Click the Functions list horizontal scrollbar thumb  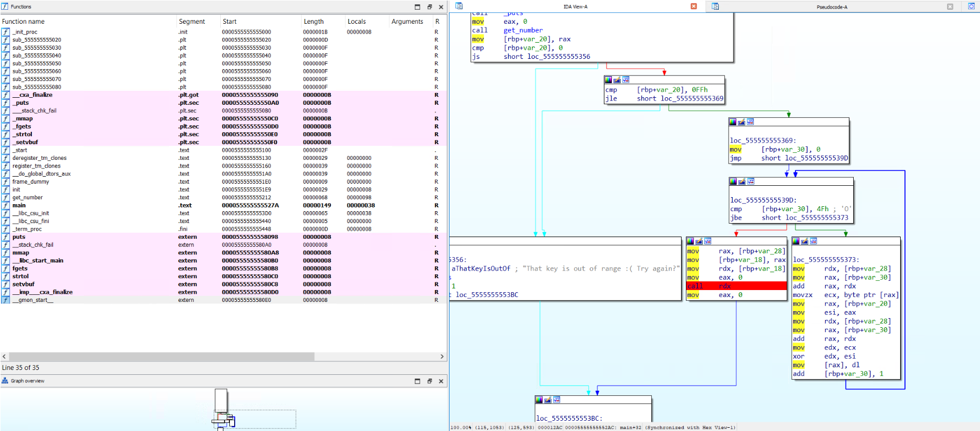tap(162, 356)
